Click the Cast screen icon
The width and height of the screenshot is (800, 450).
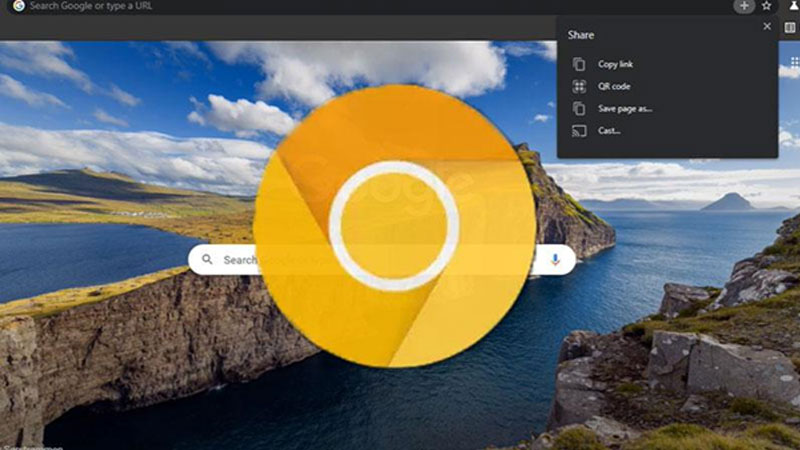579,131
